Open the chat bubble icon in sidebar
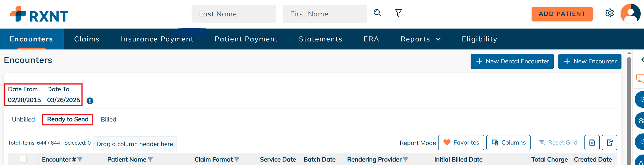 tap(640, 78)
